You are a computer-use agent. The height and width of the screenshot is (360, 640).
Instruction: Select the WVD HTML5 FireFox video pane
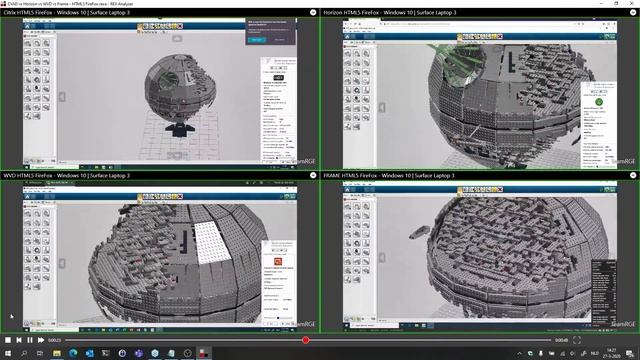click(x=160, y=256)
